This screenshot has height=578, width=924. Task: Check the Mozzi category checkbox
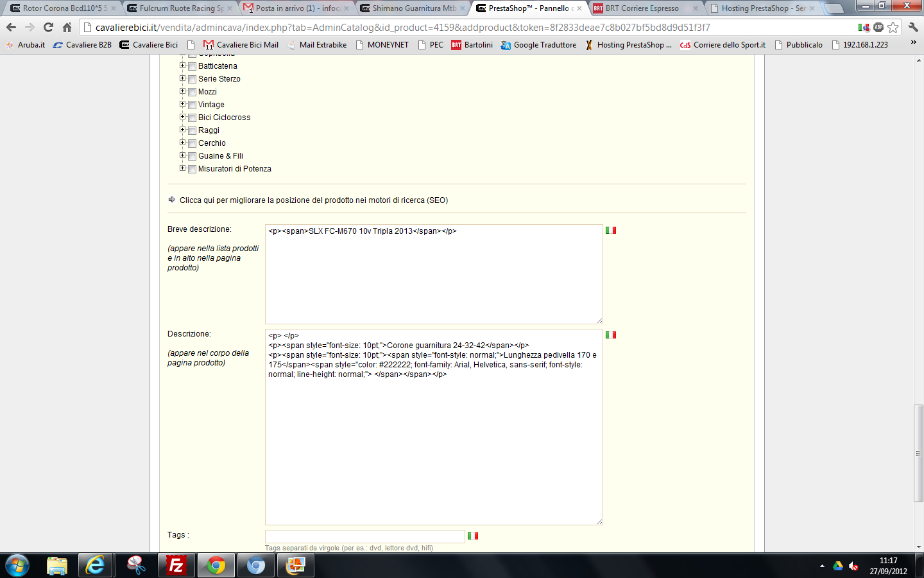[192, 92]
